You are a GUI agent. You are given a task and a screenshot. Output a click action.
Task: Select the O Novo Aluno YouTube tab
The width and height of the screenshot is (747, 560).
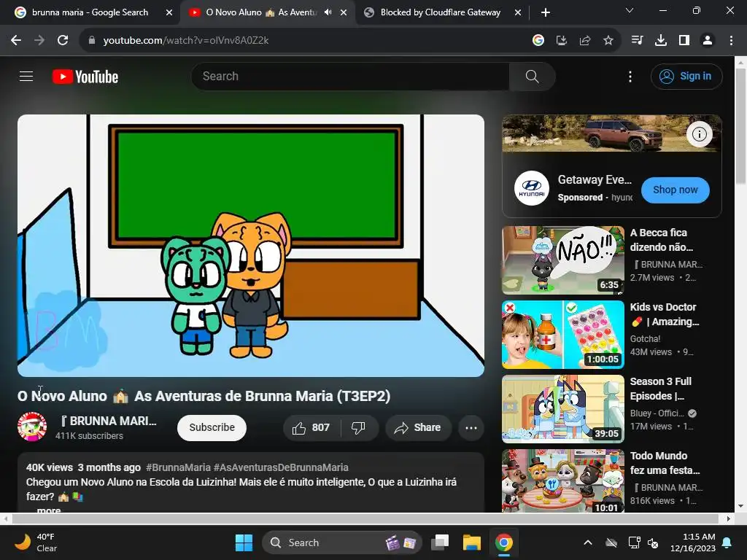261,12
